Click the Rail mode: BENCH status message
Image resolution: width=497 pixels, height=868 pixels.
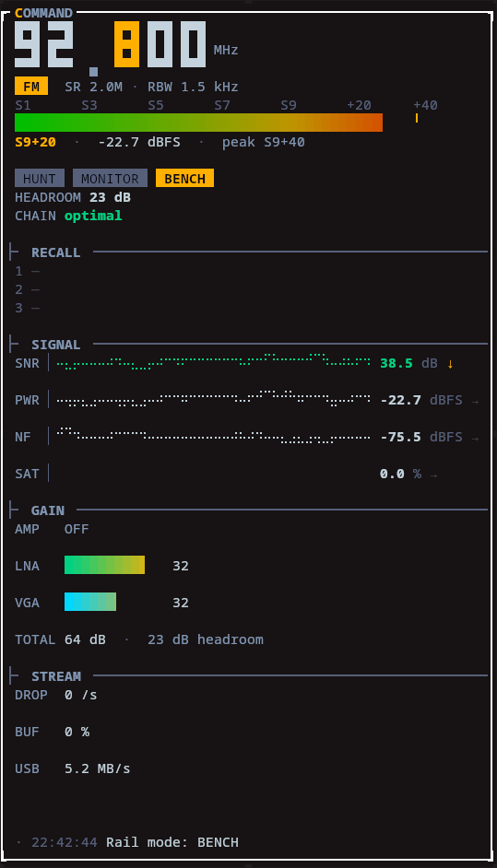point(172,842)
